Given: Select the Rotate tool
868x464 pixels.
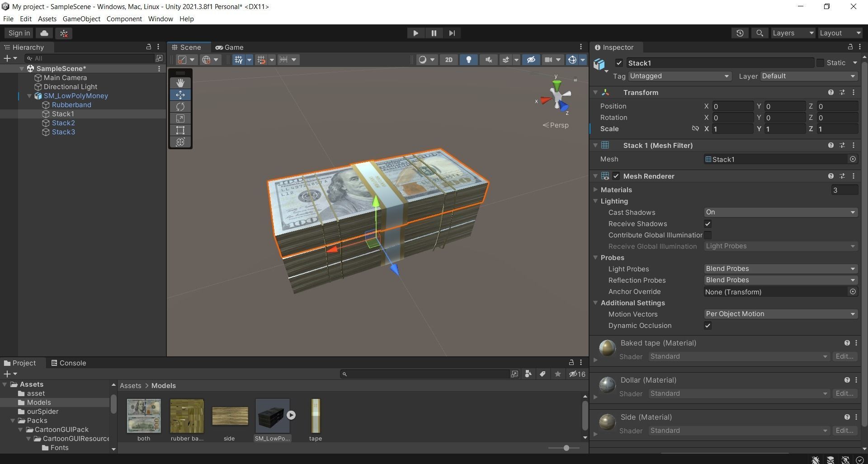Looking at the screenshot, I should (x=180, y=106).
